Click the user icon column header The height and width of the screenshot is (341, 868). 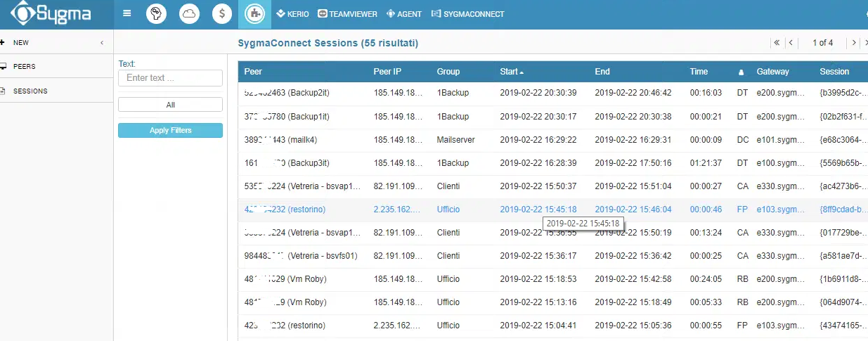pyautogui.click(x=741, y=72)
